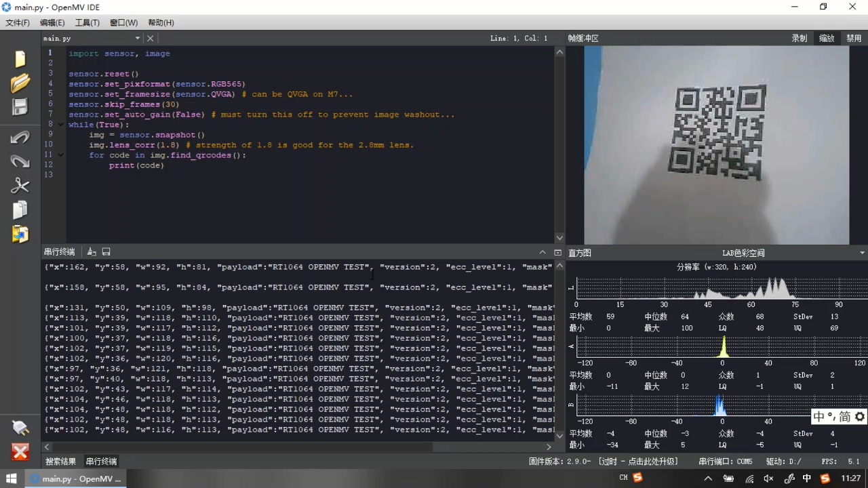Click the terminal horizontal scrollbar thumb
The width and height of the screenshot is (868, 488).
(x=243, y=447)
